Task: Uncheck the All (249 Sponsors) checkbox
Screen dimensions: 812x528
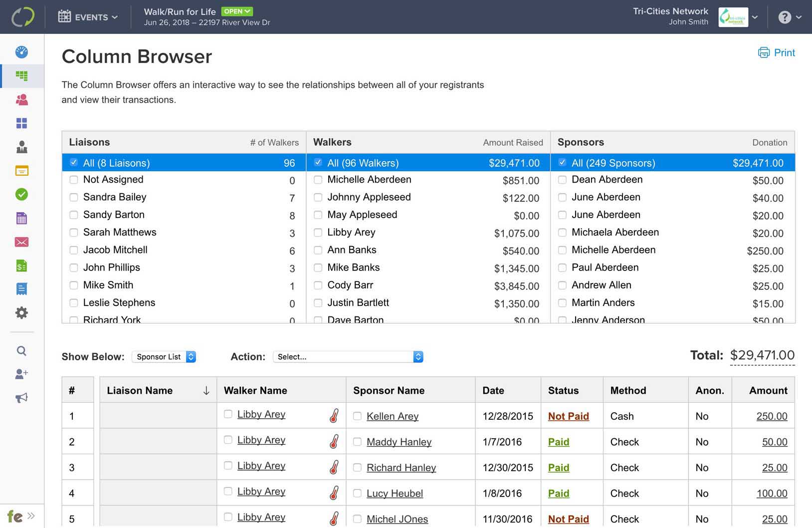Action: point(562,163)
